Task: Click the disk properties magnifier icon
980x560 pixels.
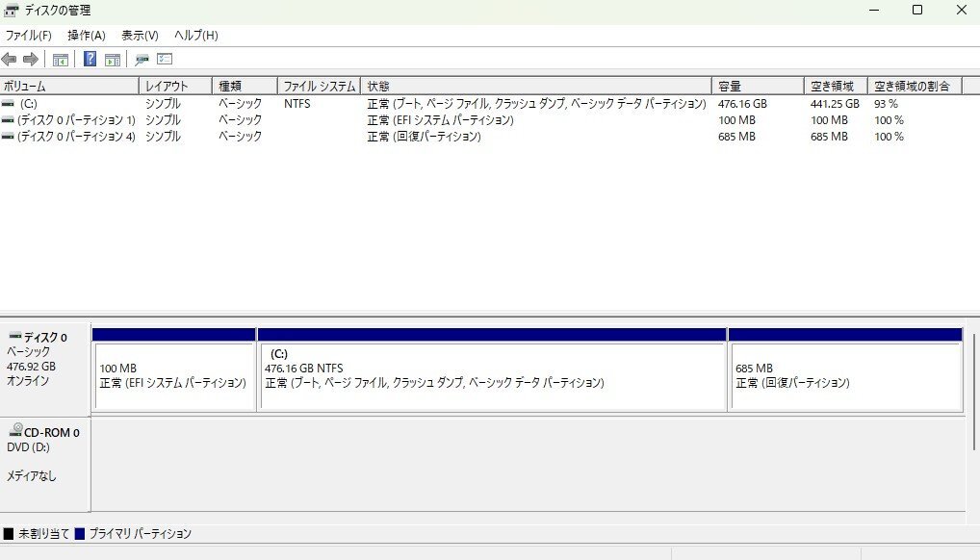Action: (142, 59)
